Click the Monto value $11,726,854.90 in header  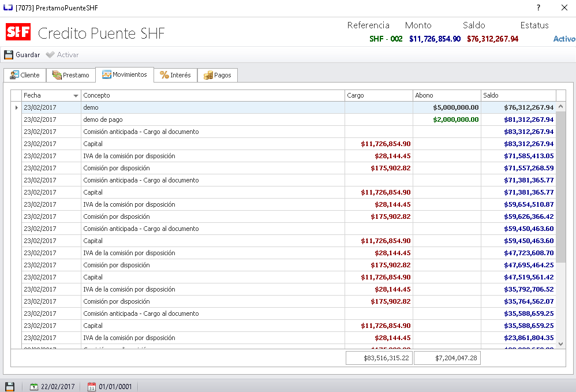(x=435, y=39)
